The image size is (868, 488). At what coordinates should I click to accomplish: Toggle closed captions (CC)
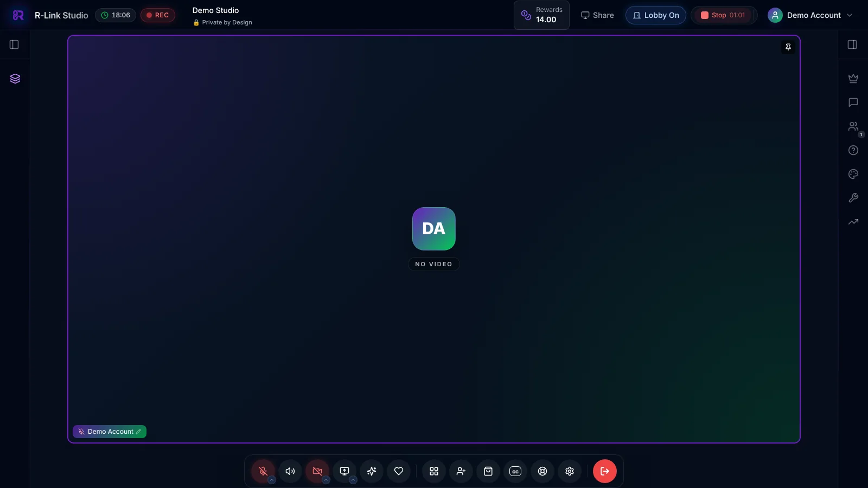515,471
